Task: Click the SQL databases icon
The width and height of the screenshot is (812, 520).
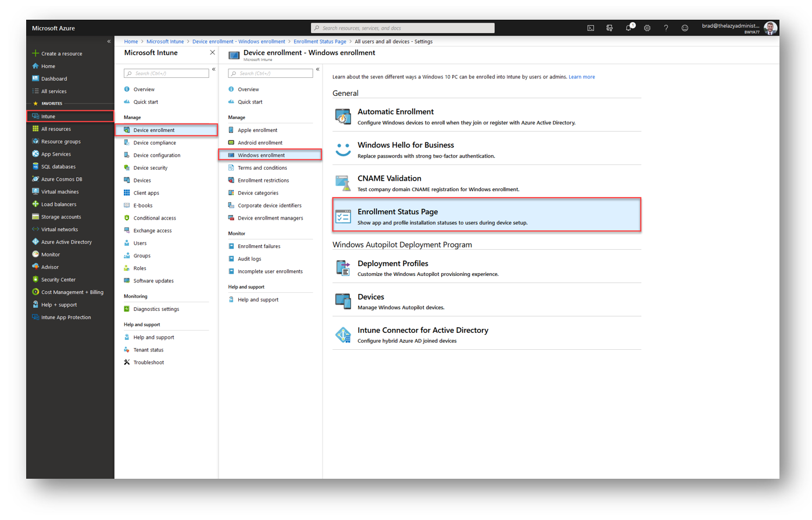Action: (x=35, y=166)
